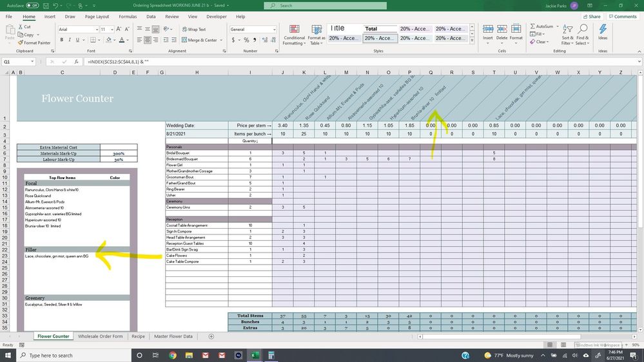Decrease font size icon
644x362 pixels.
pyautogui.click(x=127, y=29)
